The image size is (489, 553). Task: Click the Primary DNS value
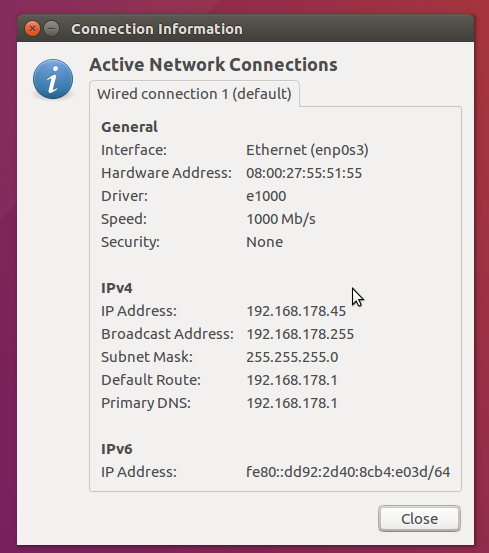292,403
